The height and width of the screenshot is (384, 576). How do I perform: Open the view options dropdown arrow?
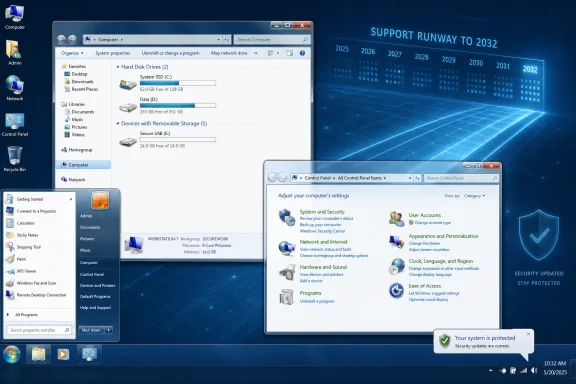point(278,53)
